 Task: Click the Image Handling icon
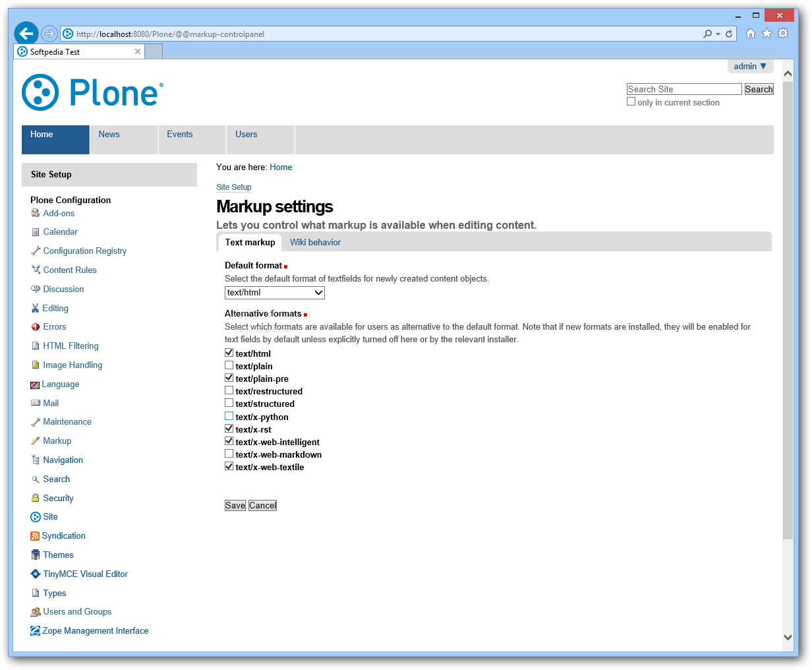36,365
